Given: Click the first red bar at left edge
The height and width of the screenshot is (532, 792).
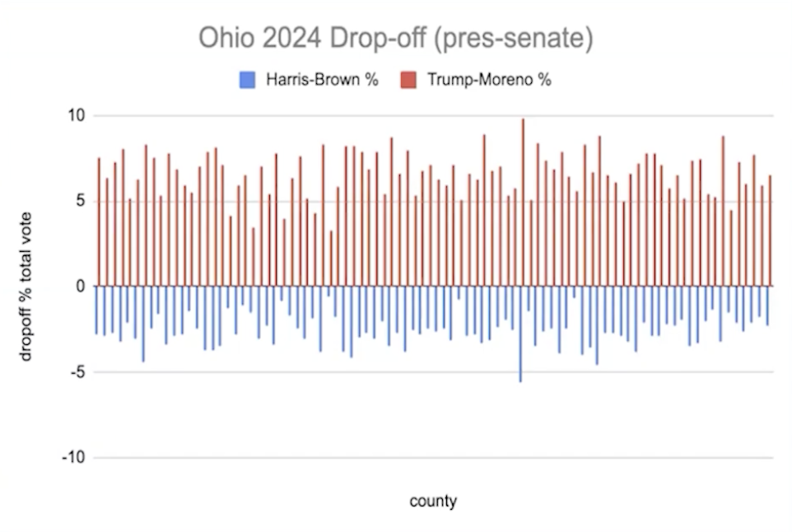Looking at the screenshot, I should [x=99, y=222].
